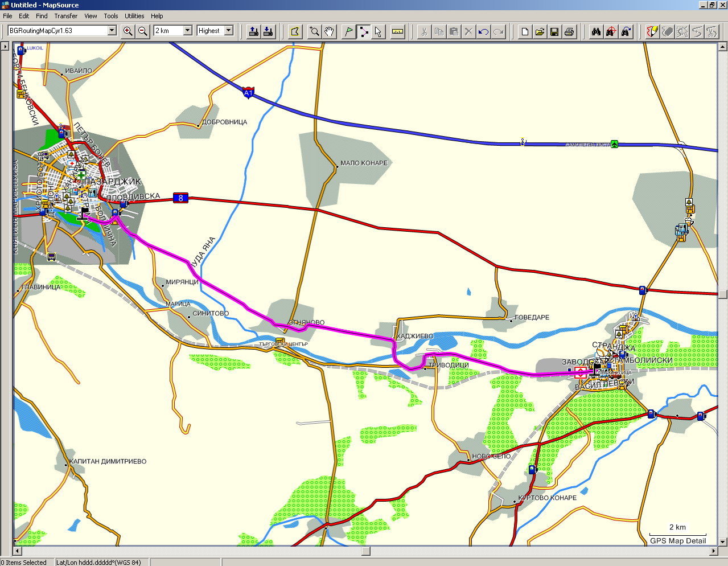Open the map product BGRoutingMapCyr1.63 dropdown
Viewport: 728px width, 566px height.
pyautogui.click(x=112, y=31)
